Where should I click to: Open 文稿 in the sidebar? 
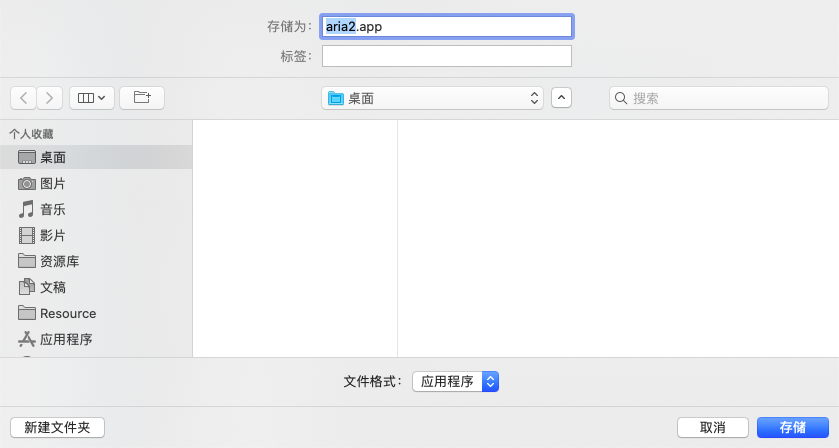[x=52, y=288]
